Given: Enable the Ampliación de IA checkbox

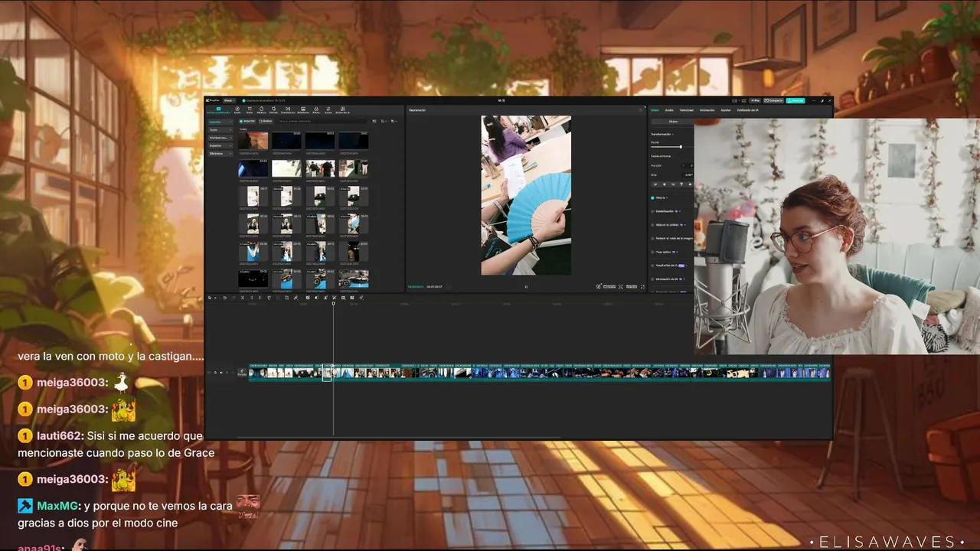Looking at the screenshot, I should point(652,265).
